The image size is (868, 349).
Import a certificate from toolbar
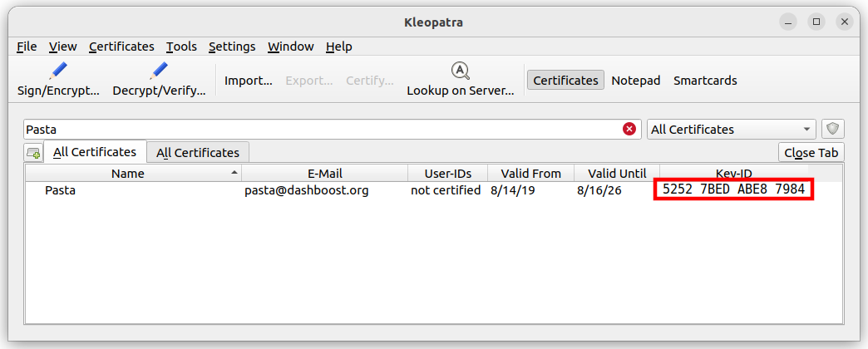(248, 81)
